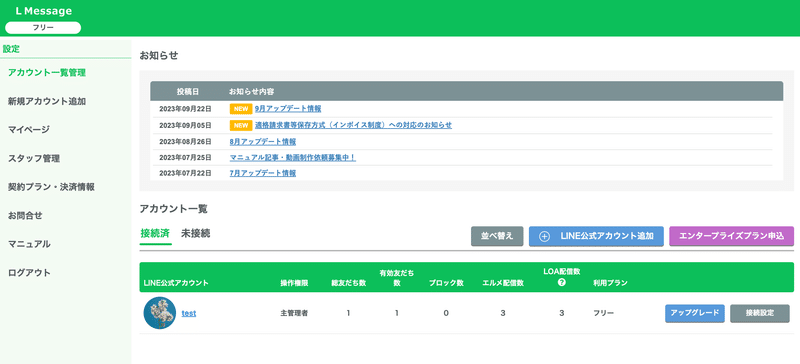800x364 pixels.
Task: Click the 主管理者 permission cell
Action: pyautogui.click(x=294, y=313)
